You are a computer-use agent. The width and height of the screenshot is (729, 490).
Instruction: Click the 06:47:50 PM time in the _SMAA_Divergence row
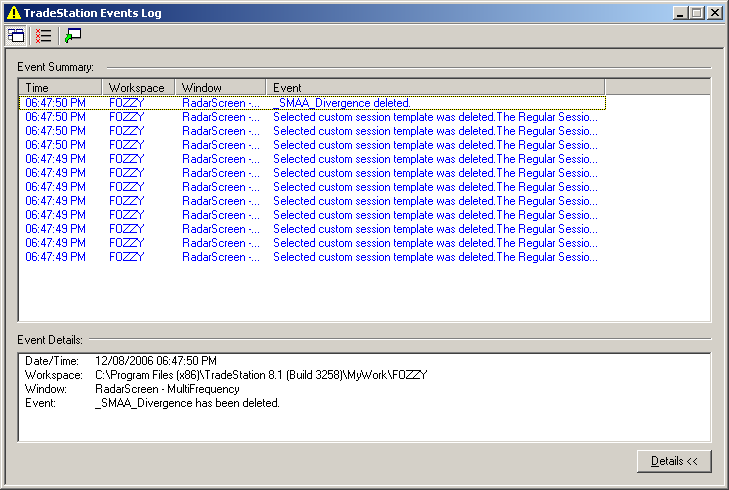tap(55, 103)
